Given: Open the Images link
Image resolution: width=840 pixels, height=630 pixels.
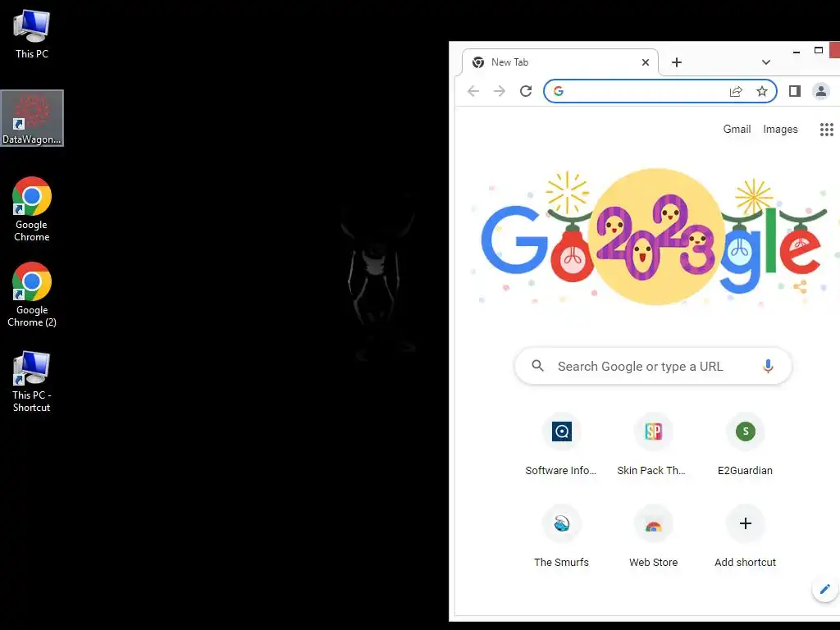Looking at the screenshot, I should pyautogui.click(x=780, y=129).
